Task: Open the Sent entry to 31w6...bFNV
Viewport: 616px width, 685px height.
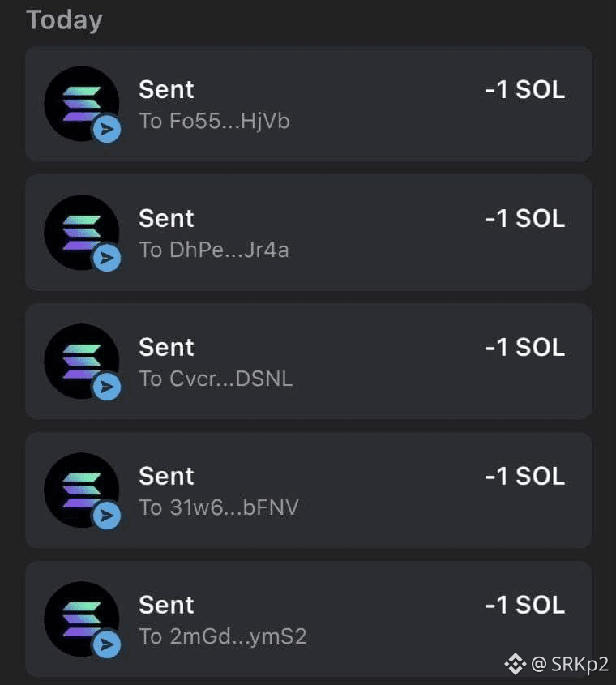Action: pyautogui.click(x=309, y=490)
